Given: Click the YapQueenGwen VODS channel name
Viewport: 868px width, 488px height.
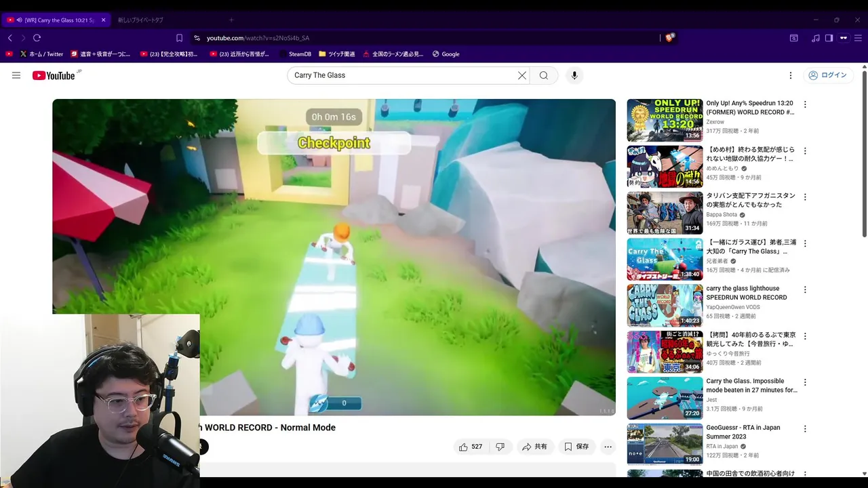Looking at the screenshot, I should [734, 307].
